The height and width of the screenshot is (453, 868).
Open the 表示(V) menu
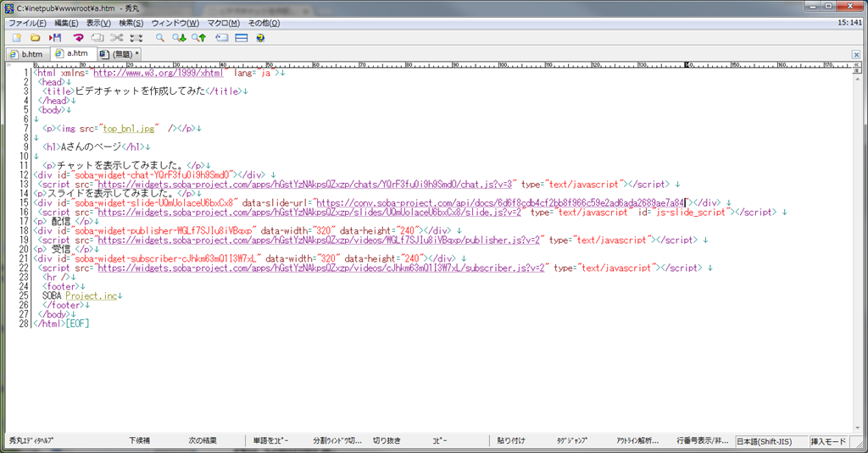pyautogui.click(x=98, y=23)
